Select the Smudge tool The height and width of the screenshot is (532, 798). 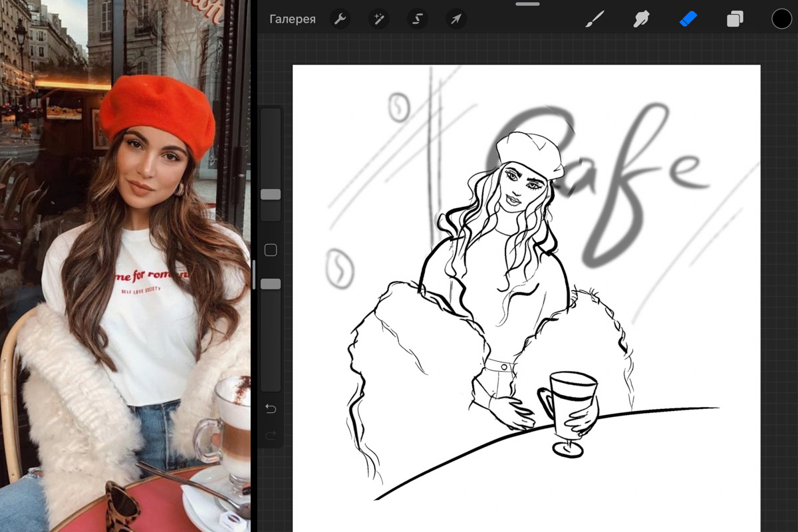pyautogui.click(x=640, y=19)
